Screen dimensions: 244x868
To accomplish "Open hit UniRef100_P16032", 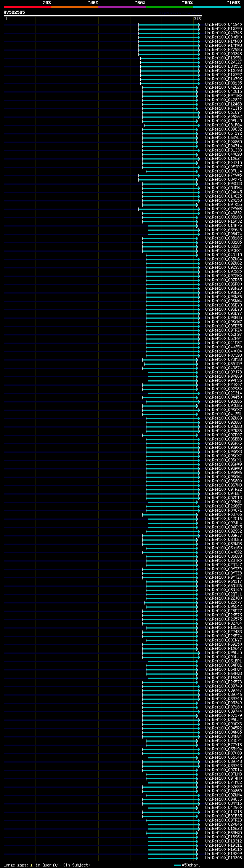I will [223, 221].
